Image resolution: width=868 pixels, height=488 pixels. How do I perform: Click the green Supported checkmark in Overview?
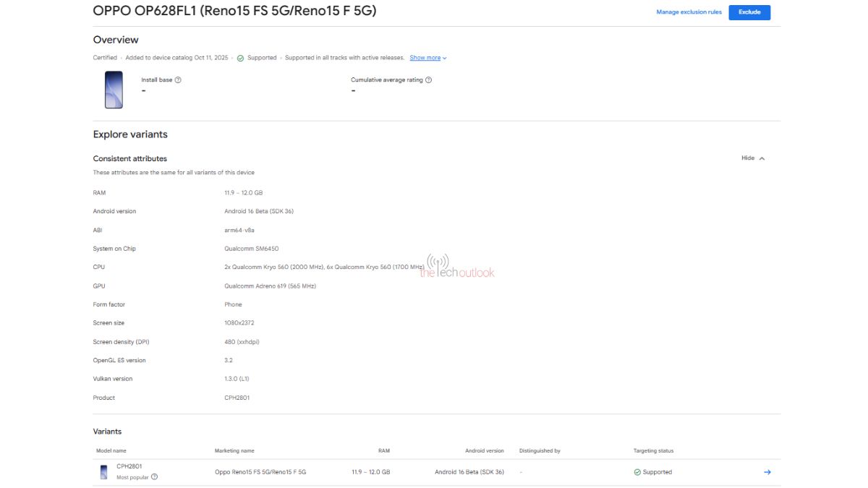(240, 58)
